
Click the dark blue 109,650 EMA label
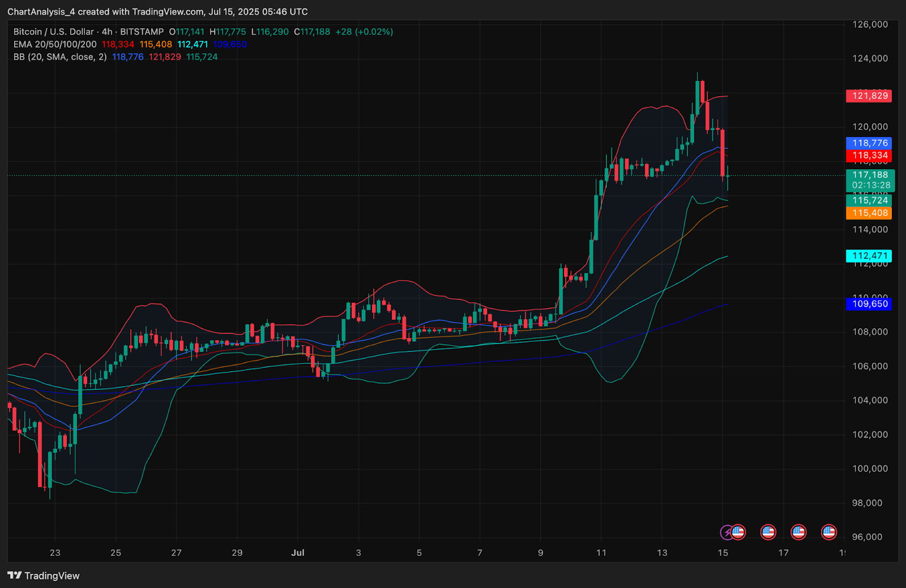[x=869, y=304]
